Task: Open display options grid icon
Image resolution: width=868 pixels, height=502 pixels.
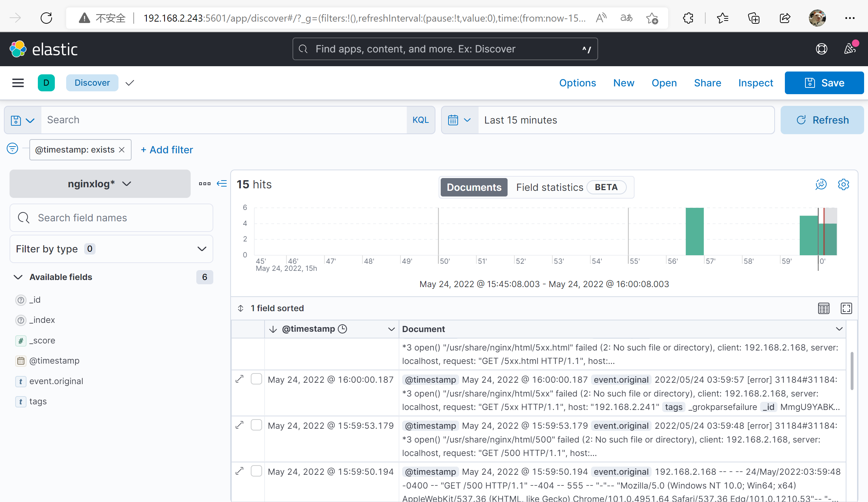Action: (x=823, y=308)
